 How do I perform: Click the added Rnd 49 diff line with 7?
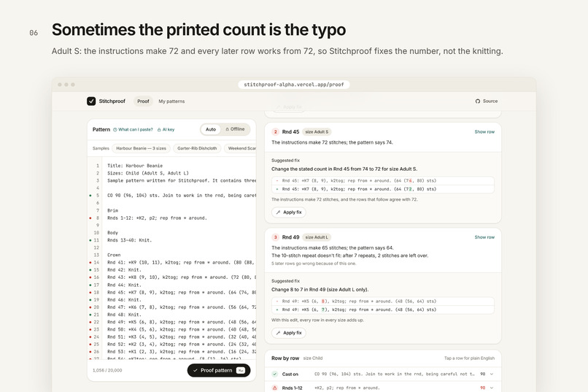(383, 310)
